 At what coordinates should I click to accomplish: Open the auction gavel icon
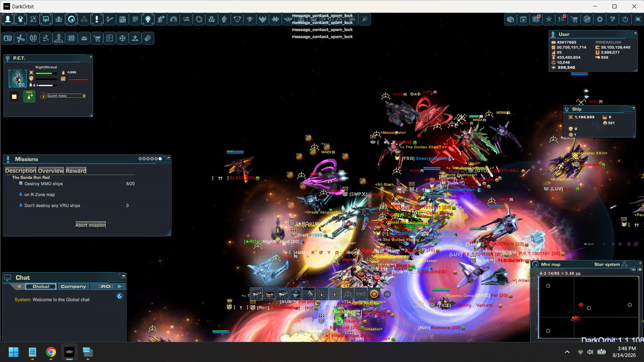[x=46, y=38]
